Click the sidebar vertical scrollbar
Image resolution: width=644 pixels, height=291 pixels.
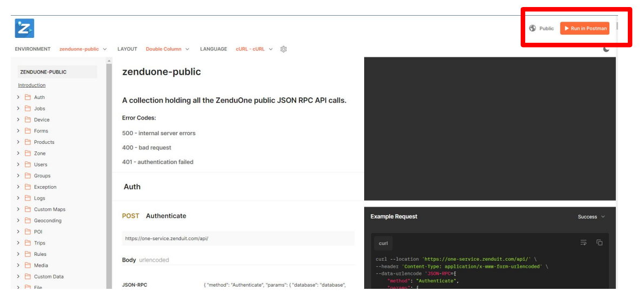point(109,177)
